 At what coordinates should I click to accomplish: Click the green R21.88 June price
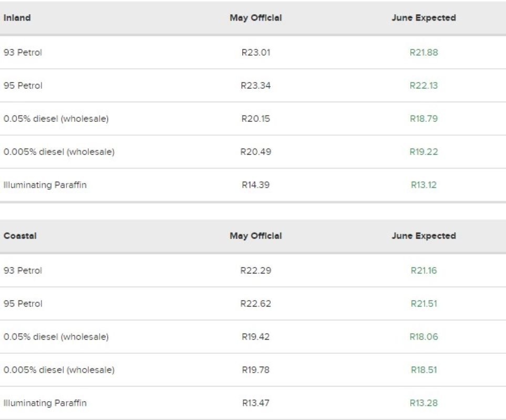coord(424,52)
